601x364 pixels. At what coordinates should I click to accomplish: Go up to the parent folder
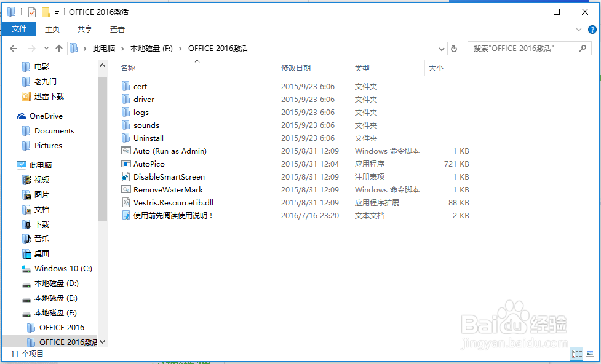(58, 48)
